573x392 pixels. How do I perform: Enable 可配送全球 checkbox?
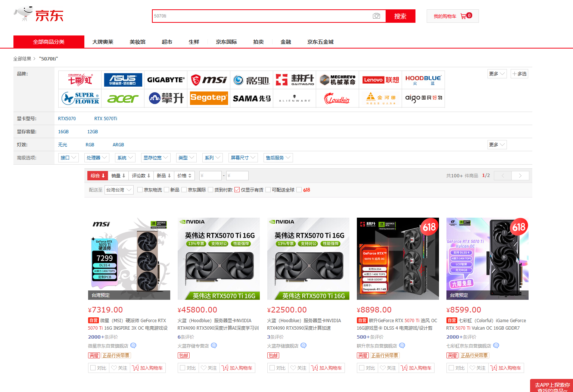[x=268, y=190]
